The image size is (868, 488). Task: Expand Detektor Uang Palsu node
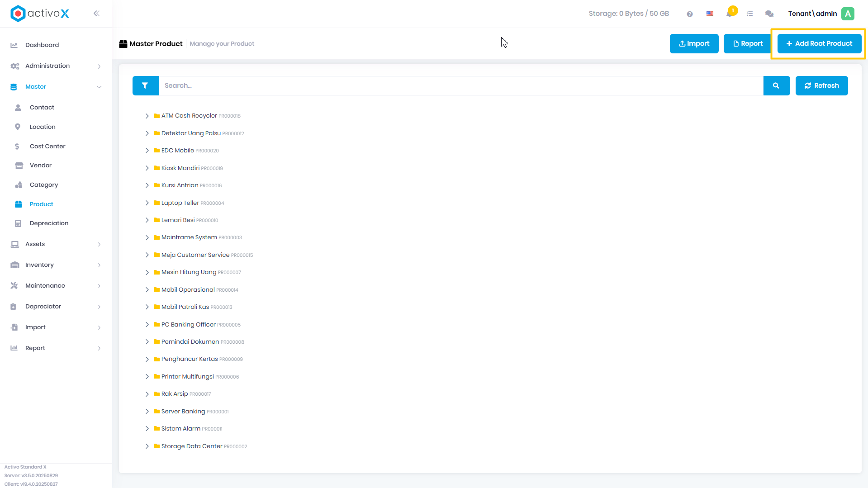(147, 133)
